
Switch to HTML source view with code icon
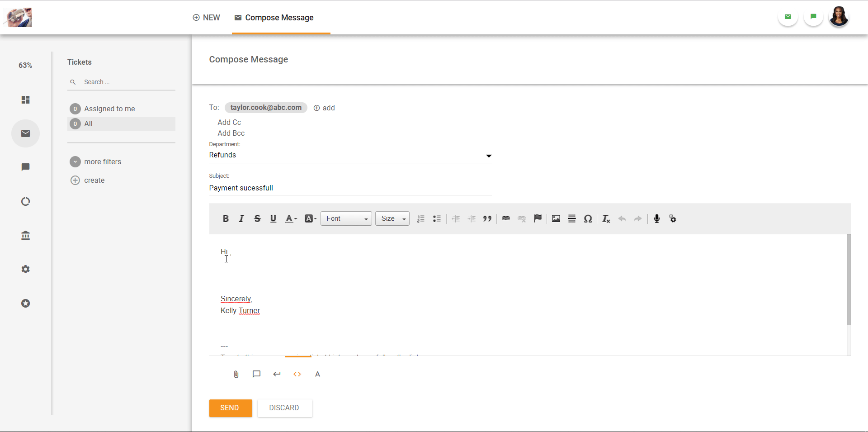pos(297,374)
